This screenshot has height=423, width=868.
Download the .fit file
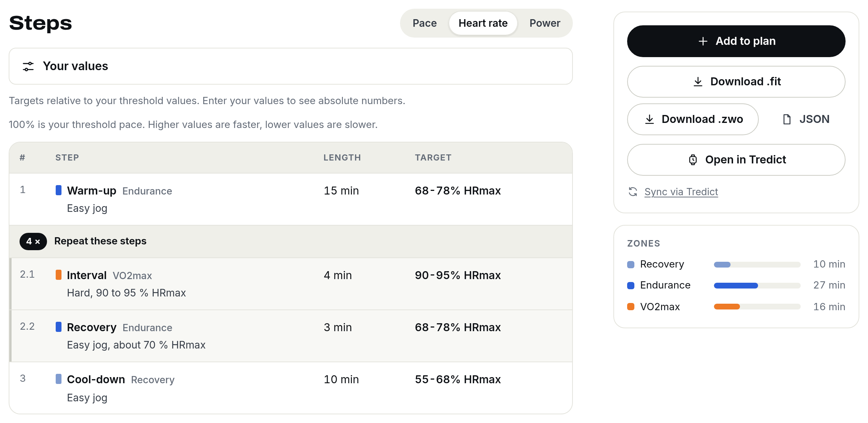pos(736,82)
